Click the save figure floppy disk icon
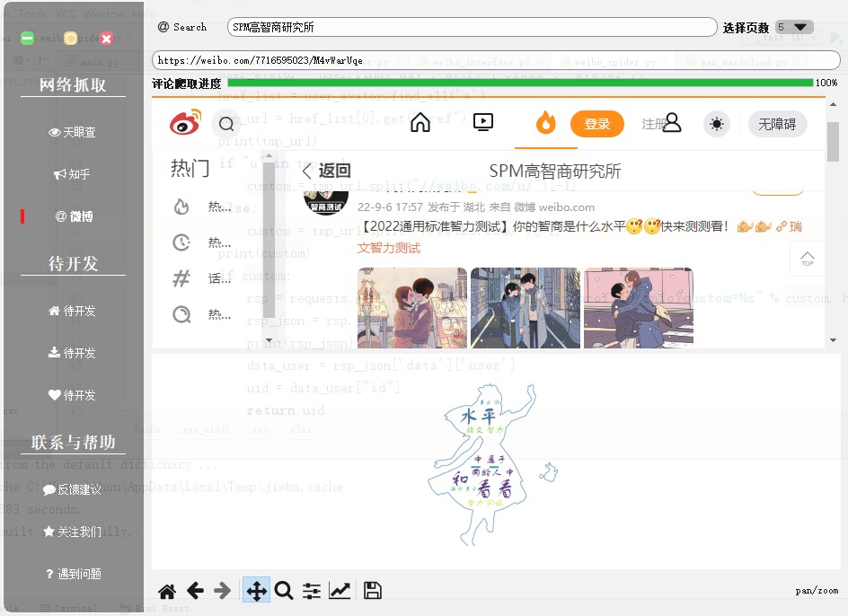848x616 pixels. click(373, 591)
